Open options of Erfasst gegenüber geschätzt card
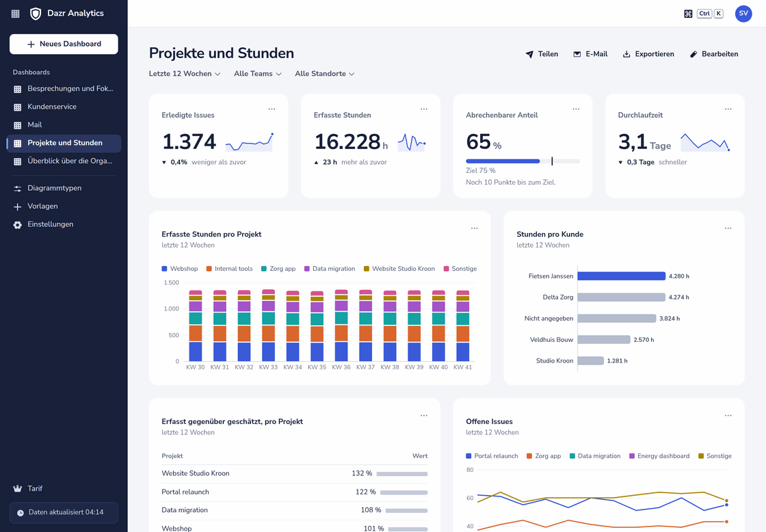The image size is (766, 532). point(423,415)
